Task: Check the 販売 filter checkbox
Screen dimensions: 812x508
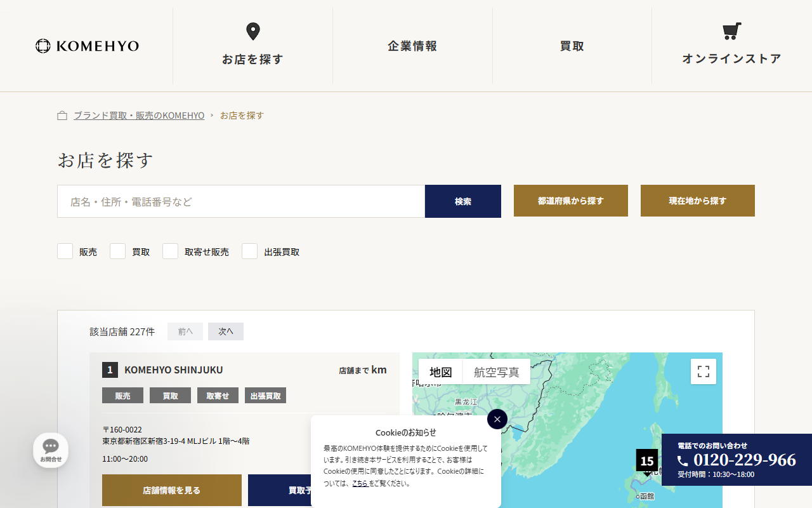Action: [65, 251]
